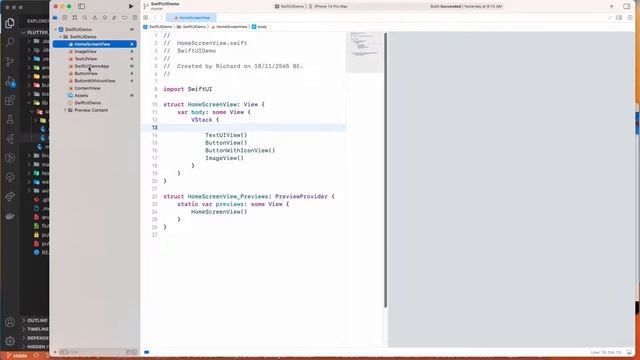
Task: Open the Assets catalog
Action: [81, 96]
